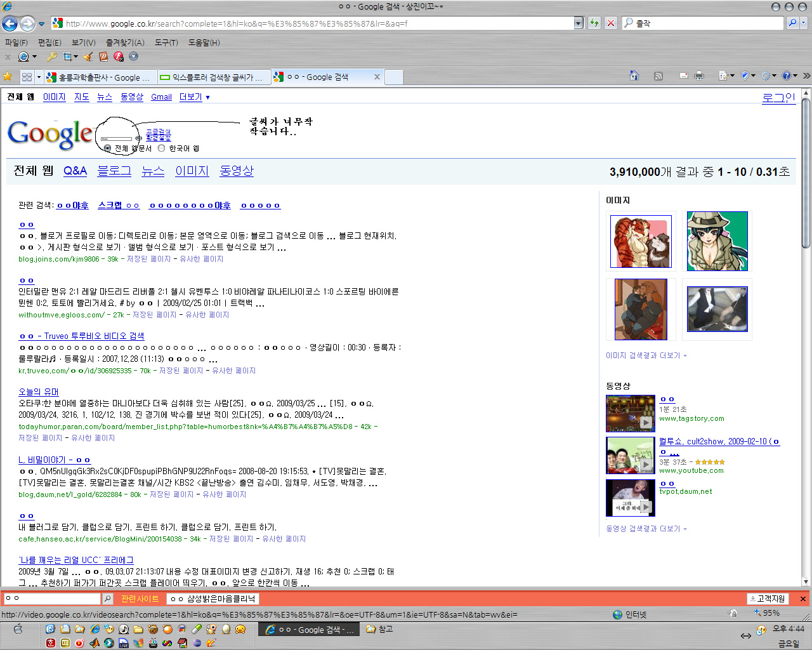Switch to the 홍릉과학출판사 - Google tab
This screenshot has height=650, width=812.
(x=100, y=77)
